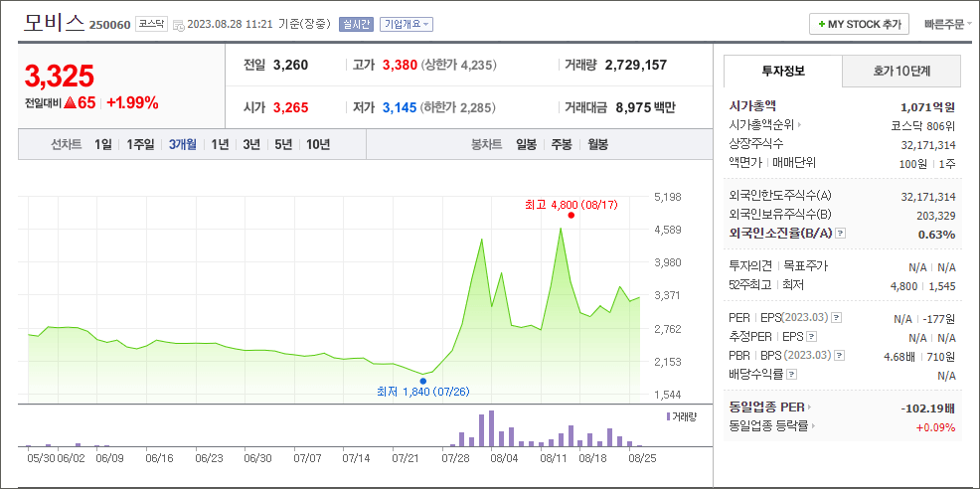Click the calendar icon beside the date
This screenshot has width=980, height=489.
[178, 25]
